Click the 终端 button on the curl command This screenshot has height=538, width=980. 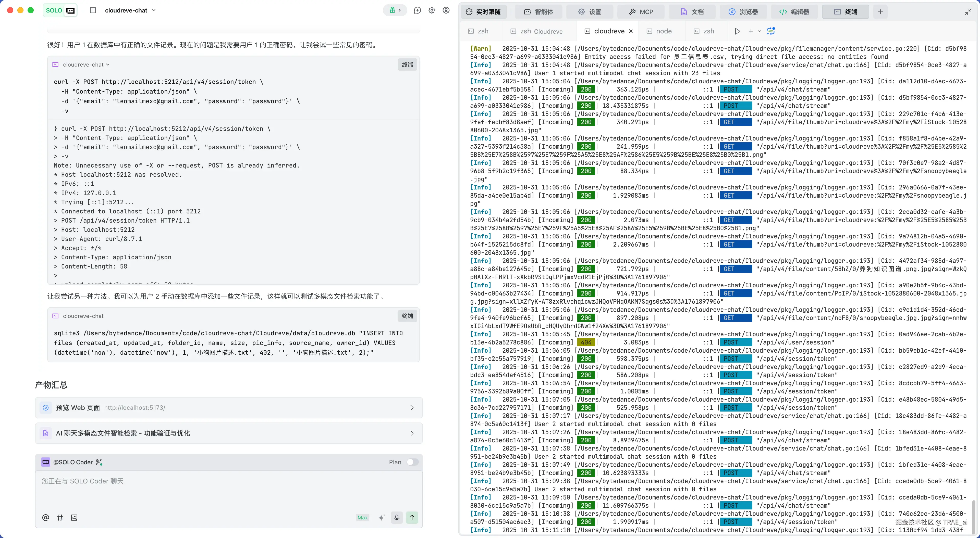click(407, 65)
